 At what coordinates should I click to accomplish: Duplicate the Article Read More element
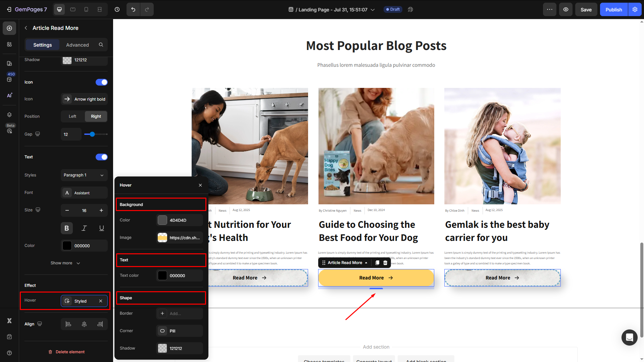tap(377, 263)
